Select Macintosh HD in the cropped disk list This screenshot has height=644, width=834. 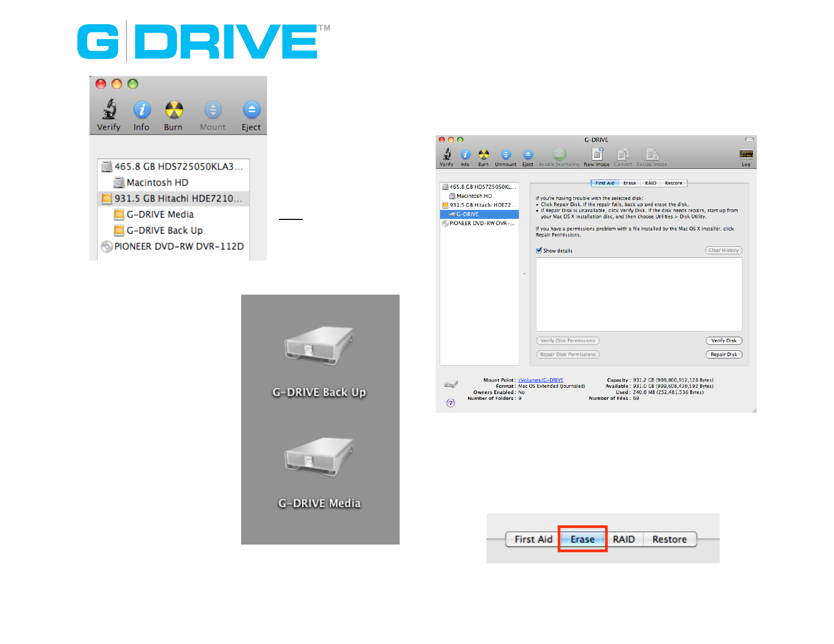point(174,183)
